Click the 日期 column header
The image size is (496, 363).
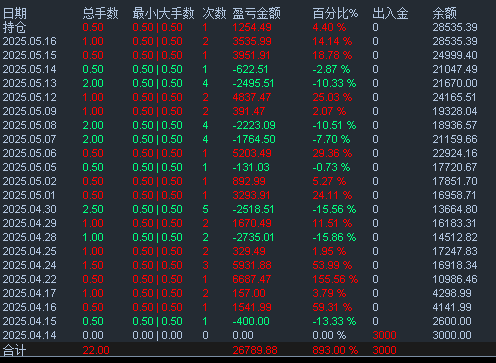click(x=15, y=13)
